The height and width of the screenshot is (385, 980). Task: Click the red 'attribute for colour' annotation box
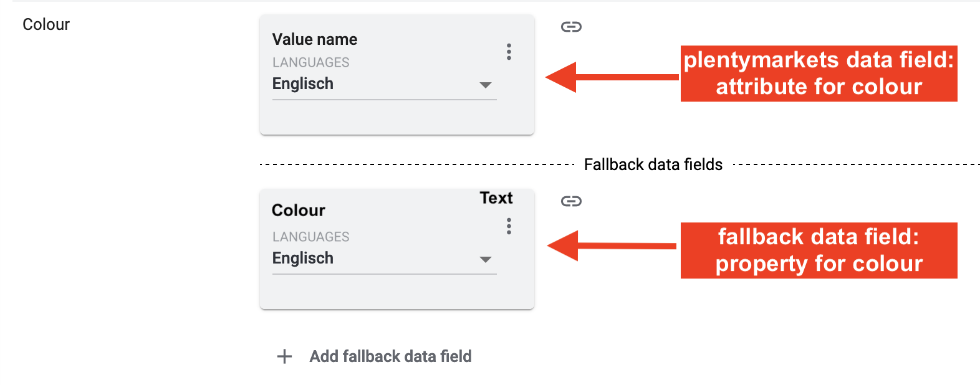pyautogui.click(x=819, y=74)
